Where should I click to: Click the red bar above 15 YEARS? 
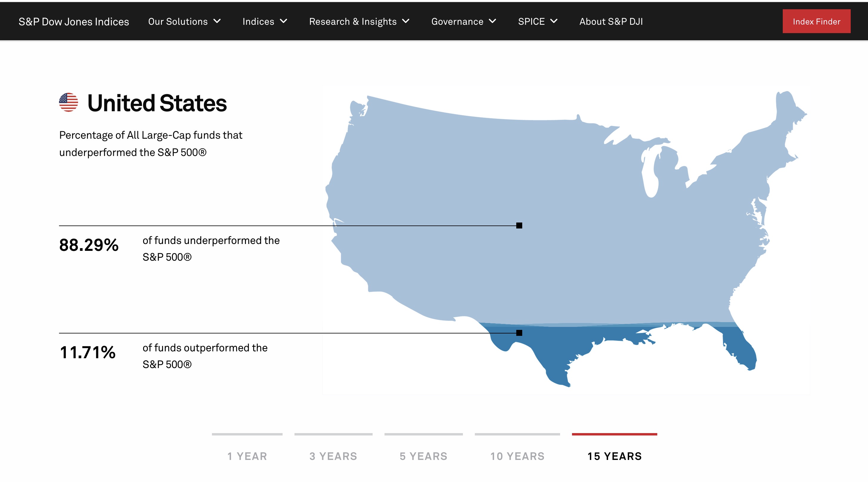614,434
